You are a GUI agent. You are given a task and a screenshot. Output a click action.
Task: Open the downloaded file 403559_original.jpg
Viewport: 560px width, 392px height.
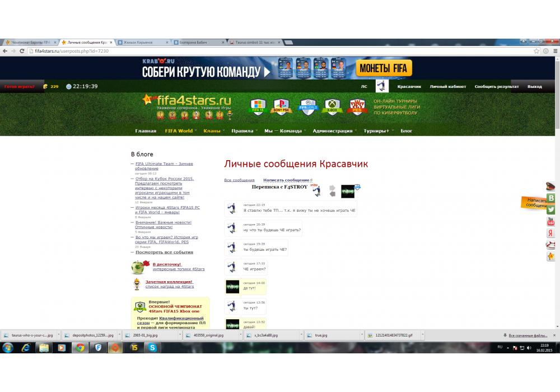(208, 335)
